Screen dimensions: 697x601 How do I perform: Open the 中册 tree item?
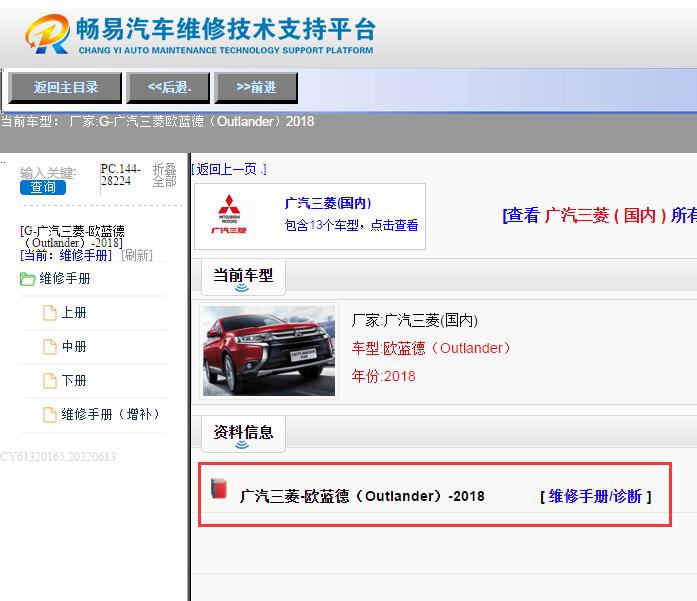74,347
